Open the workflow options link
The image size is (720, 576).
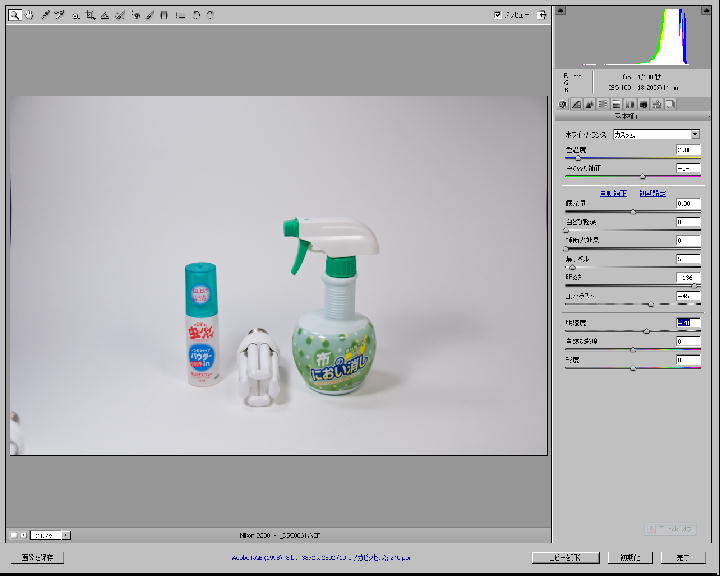tap(320, 557)
